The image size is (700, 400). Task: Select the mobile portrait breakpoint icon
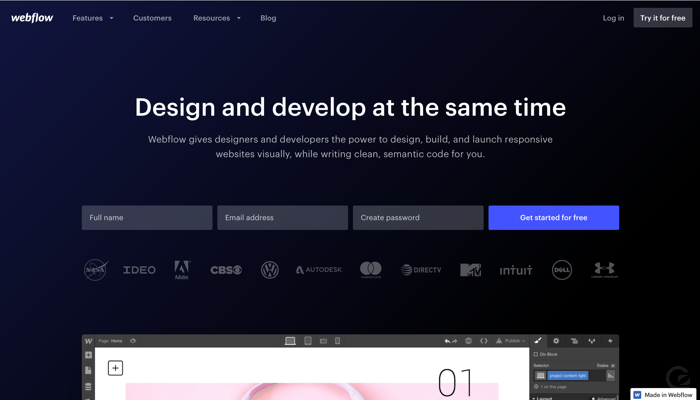pyautogui.click(x=338, y=341)
